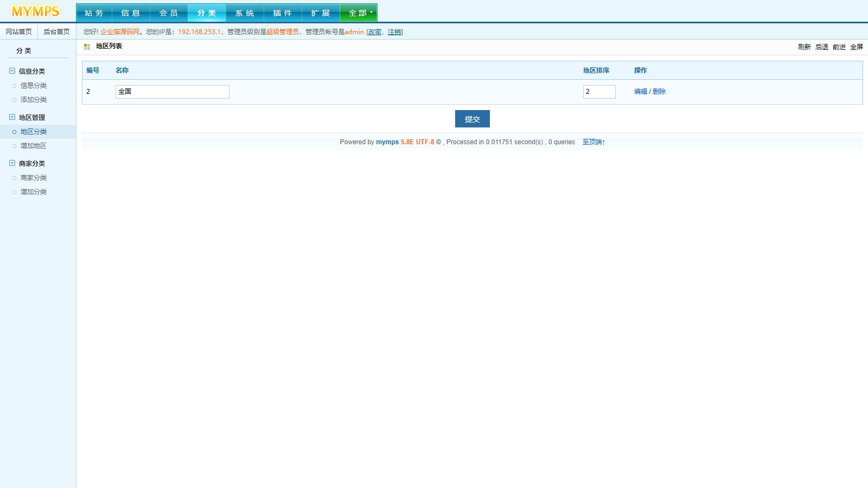Image resolution: width=868 pixels, height=488 pixels.
Task: Jump to top via 至顶端 link
Action: point(593,142)
